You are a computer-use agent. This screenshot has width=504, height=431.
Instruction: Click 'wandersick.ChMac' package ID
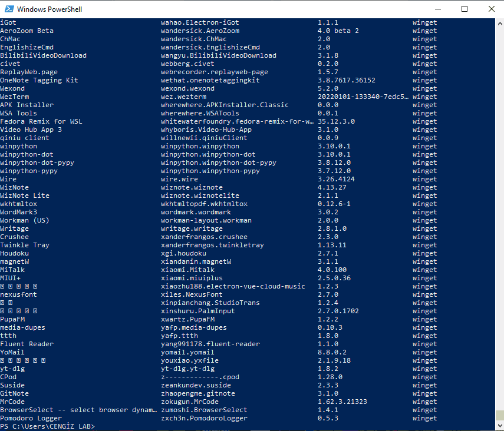194,39
